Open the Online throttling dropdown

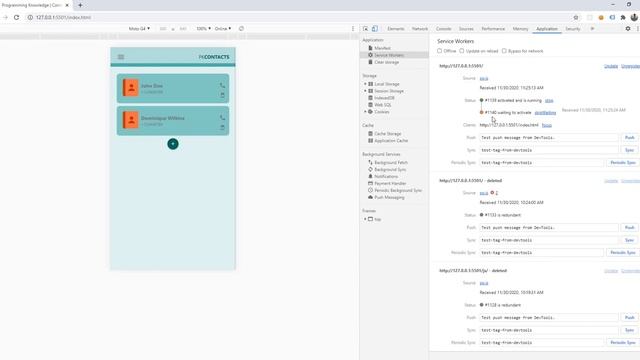223,29
